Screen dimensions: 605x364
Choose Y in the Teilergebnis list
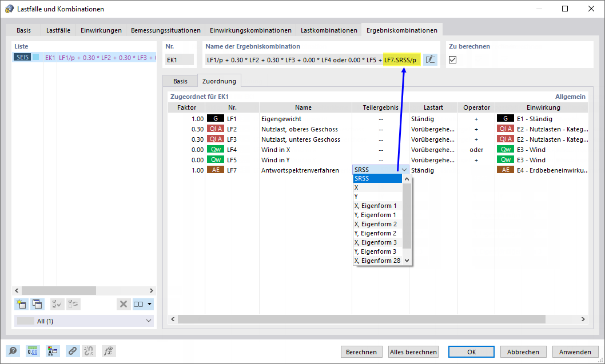[378, 197]
